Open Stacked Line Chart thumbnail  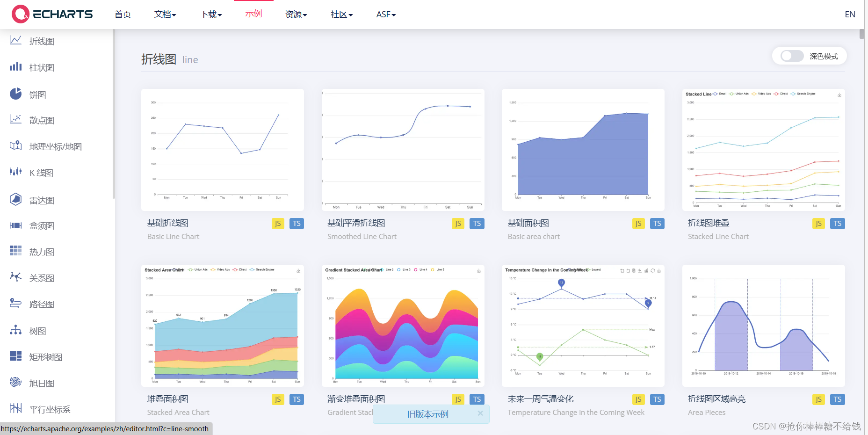point(764,150)
